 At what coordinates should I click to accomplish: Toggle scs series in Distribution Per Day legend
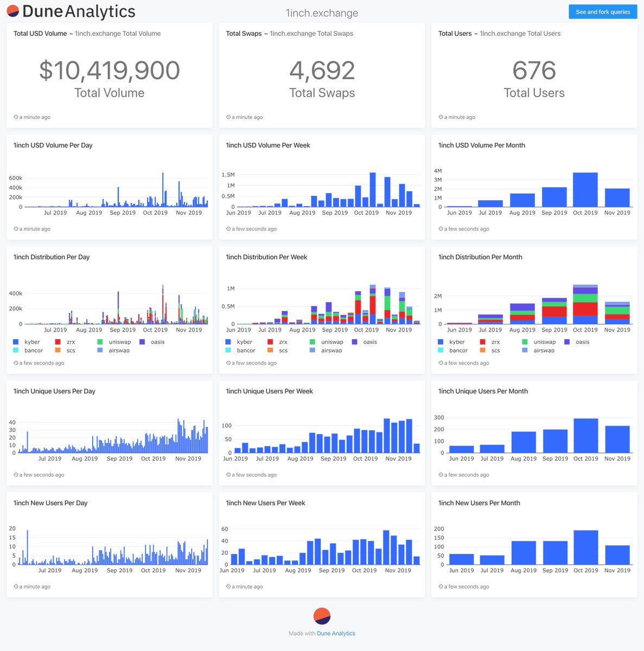65,350
